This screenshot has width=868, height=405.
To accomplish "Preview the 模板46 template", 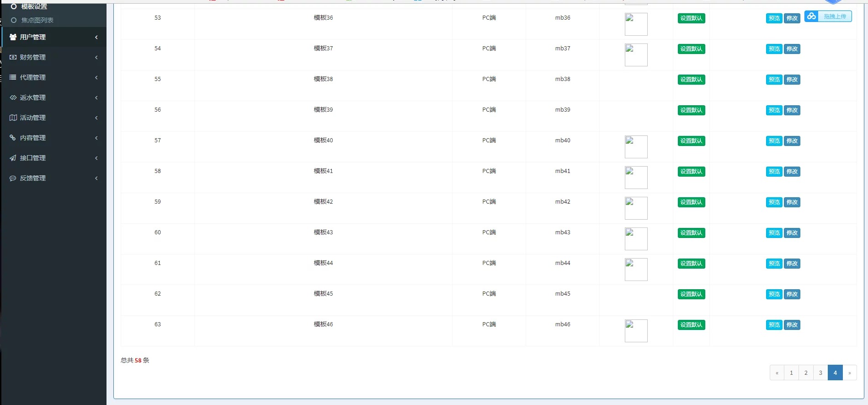I will (x=774, y=325).
